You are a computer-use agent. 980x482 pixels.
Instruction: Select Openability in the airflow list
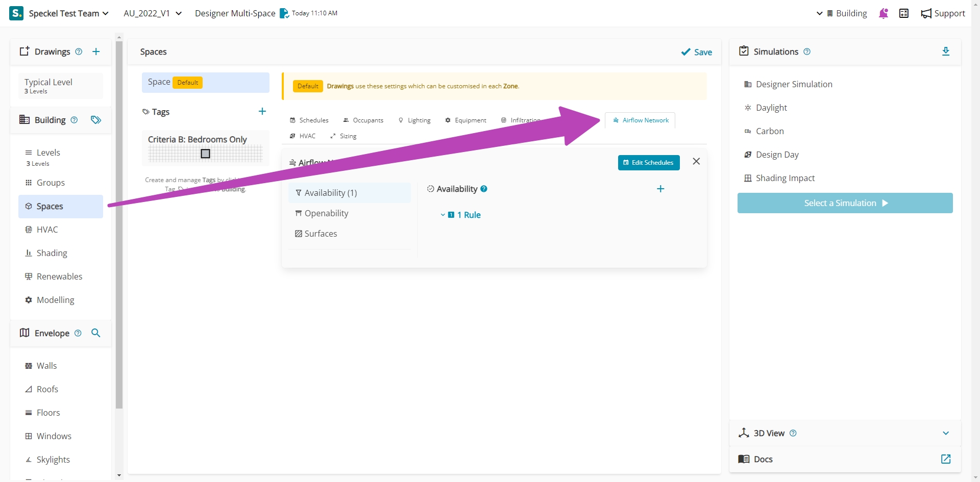coord(326,213)
